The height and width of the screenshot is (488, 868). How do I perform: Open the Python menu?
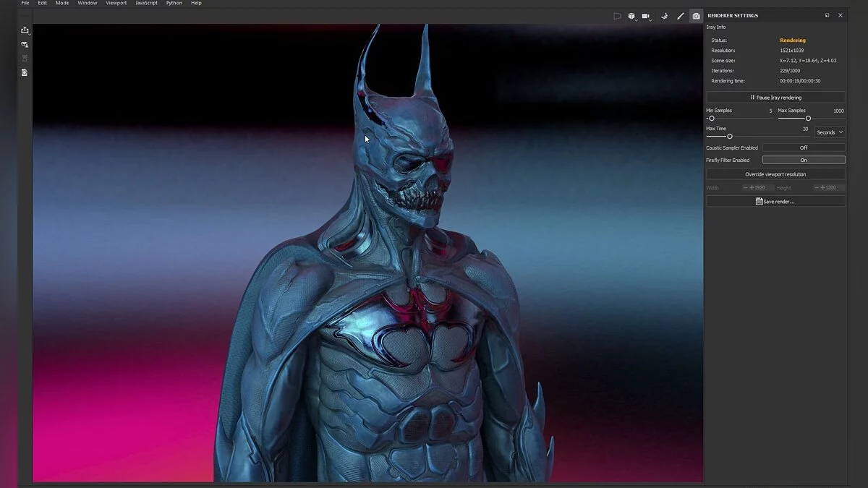pos(174,4)
